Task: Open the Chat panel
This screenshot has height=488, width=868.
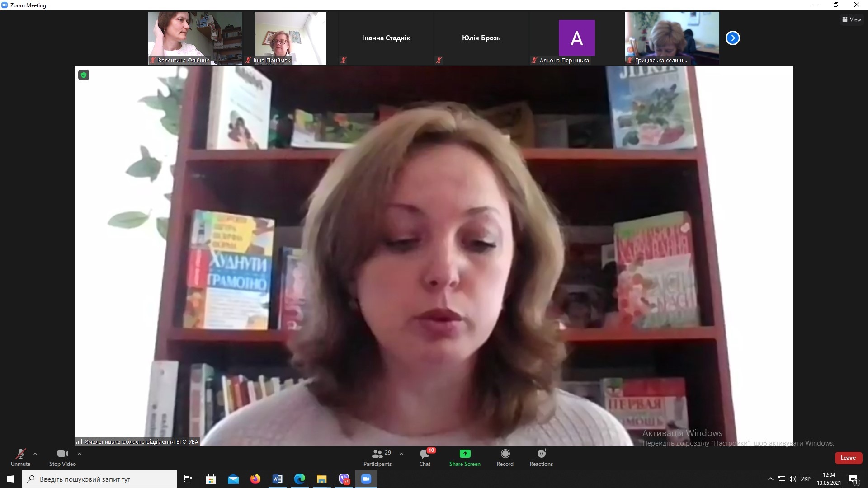Action: pos(425,457)
